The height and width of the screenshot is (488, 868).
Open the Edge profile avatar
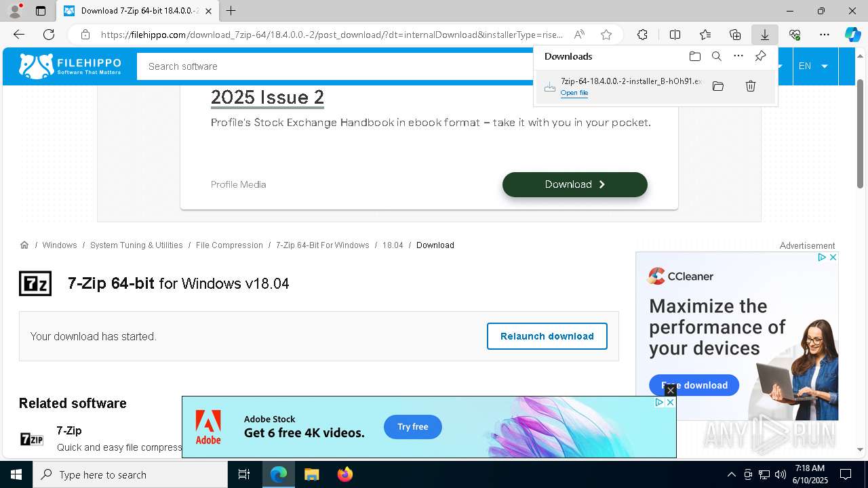tap(15, 11)
